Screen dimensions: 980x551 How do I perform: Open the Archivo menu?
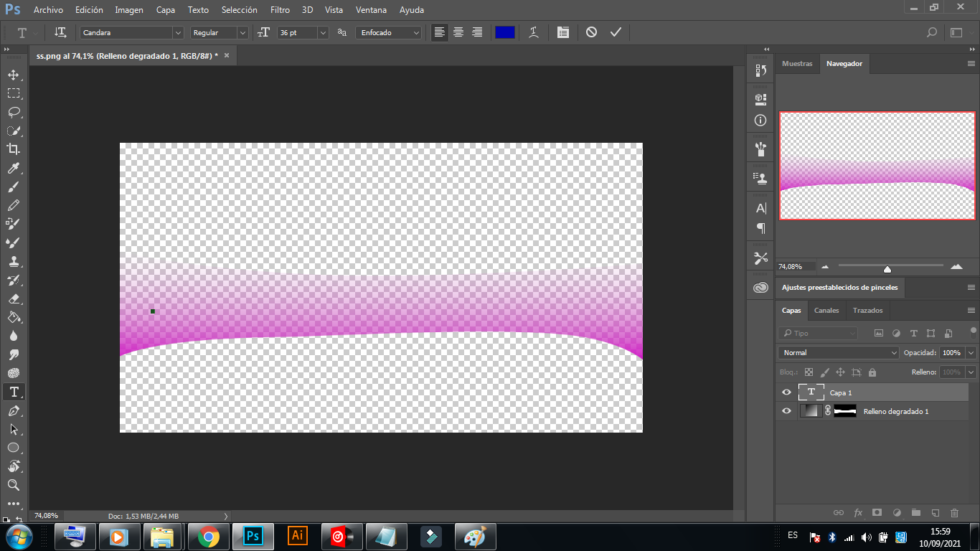tap(48, 10)
